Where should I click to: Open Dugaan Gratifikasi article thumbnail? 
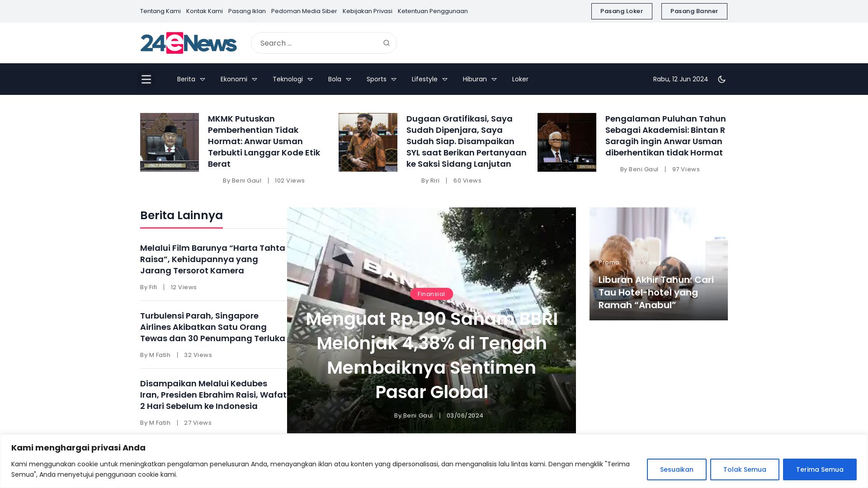tap(368, 142)
